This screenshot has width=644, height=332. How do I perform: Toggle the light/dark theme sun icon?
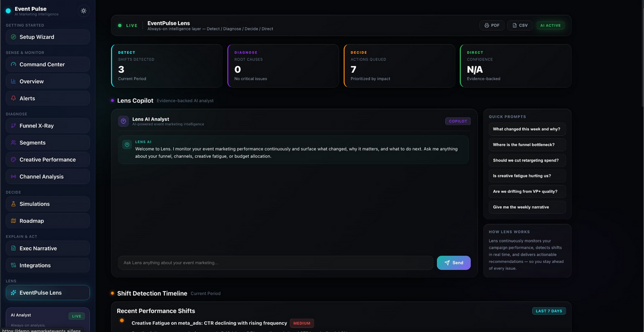pos(83,11)
